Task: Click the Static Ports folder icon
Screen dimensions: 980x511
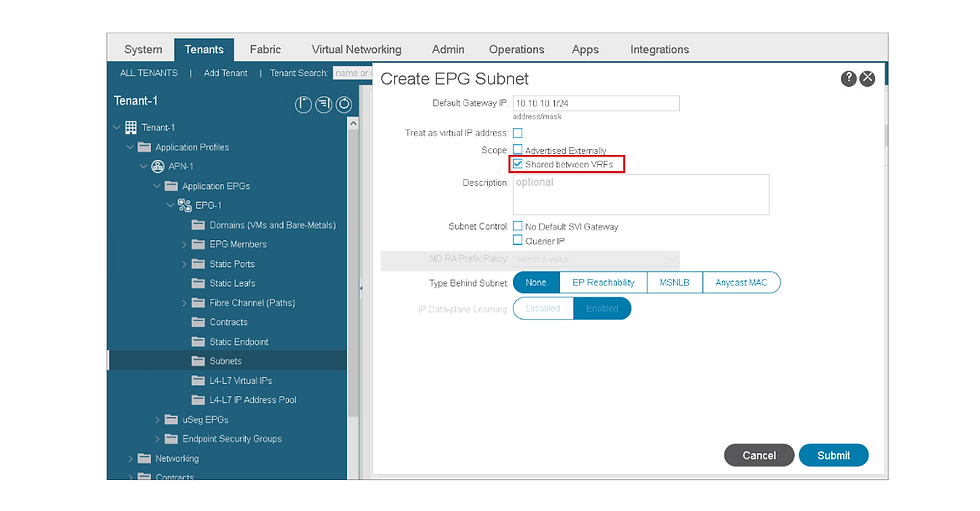Action: [198, 264]
